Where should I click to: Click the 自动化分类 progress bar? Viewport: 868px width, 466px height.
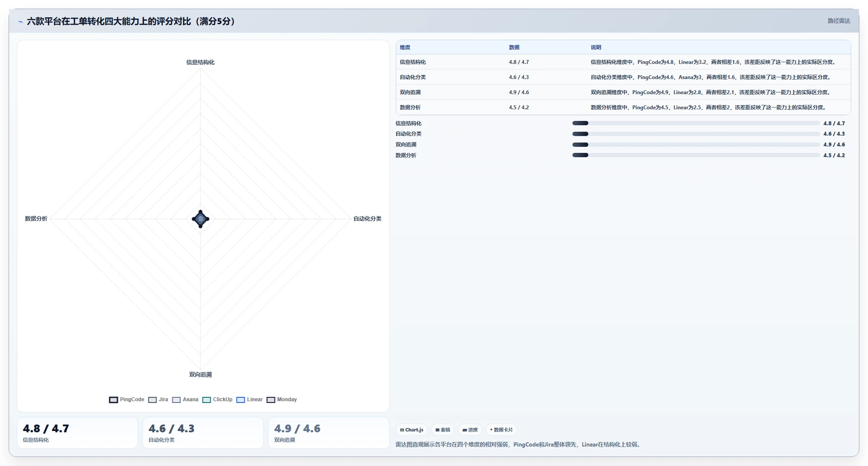[696, 134]
